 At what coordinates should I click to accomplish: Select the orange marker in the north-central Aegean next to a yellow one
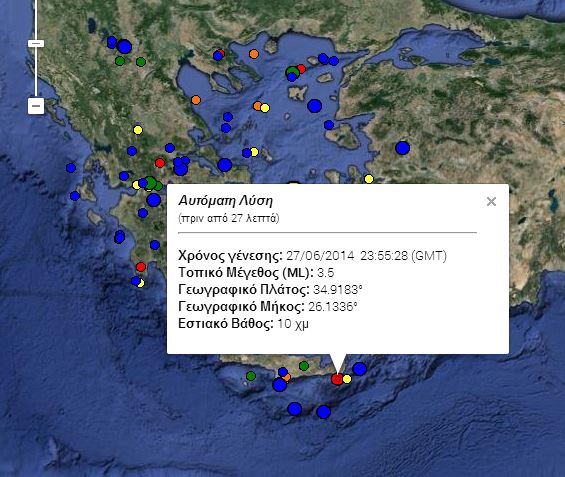pyautogui.click(x=257, y=106)
